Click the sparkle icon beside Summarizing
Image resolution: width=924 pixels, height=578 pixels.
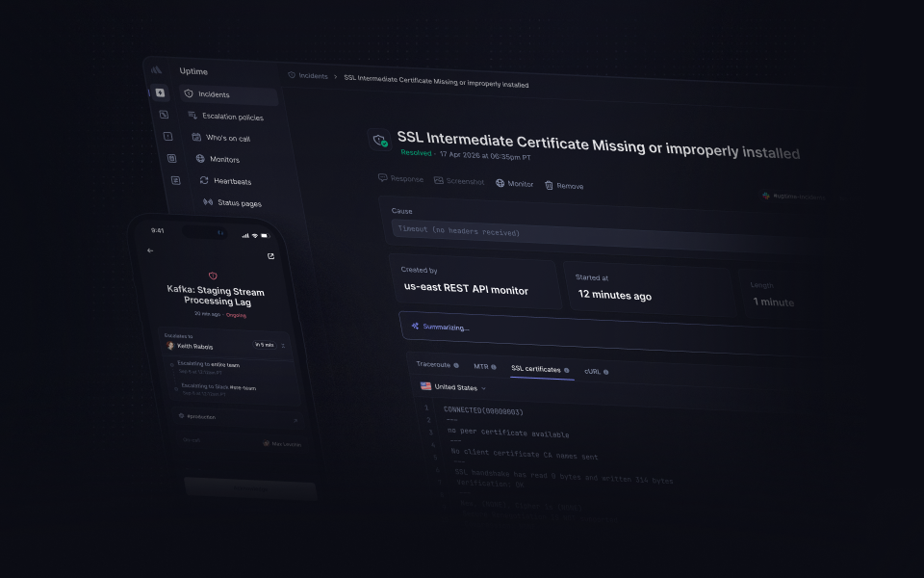pos(416,326)
